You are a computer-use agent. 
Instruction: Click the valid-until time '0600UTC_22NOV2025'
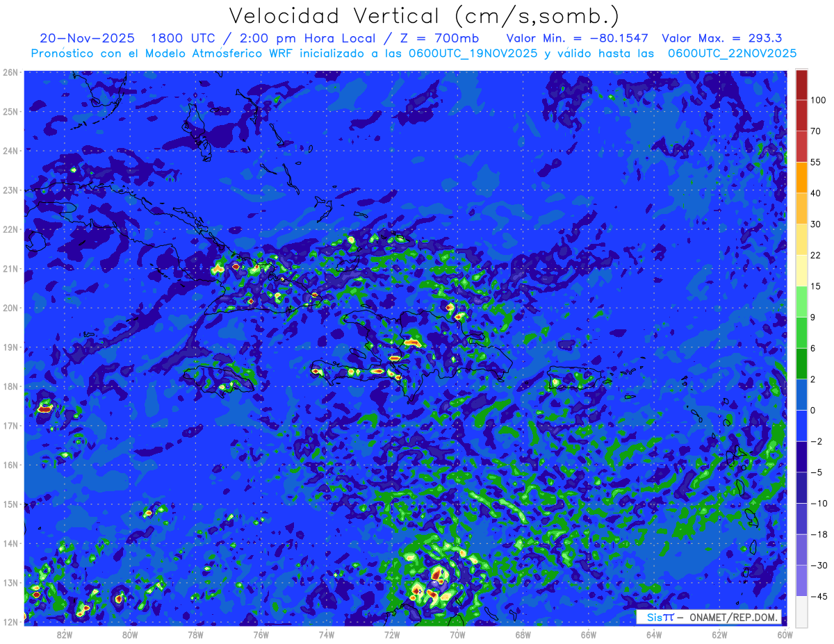(732, 53)
